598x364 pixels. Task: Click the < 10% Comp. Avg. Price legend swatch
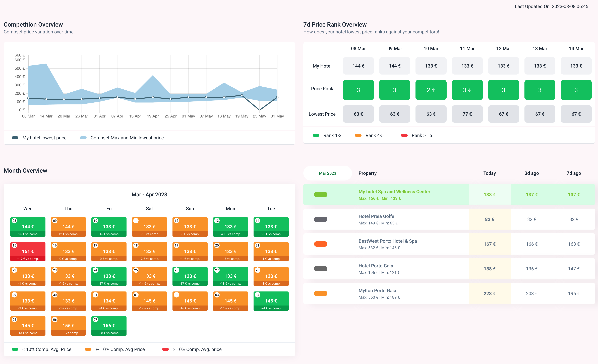(15, 349)
